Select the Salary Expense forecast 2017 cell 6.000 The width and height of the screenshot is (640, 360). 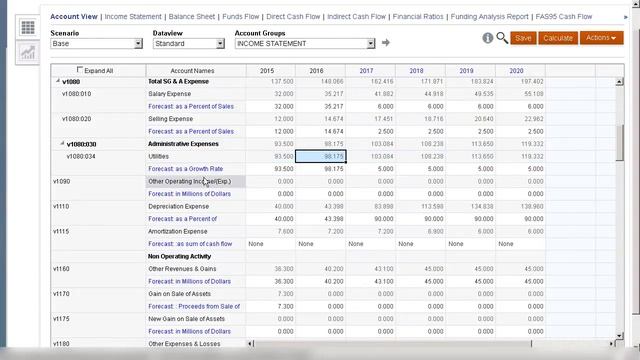click(370, 107)
